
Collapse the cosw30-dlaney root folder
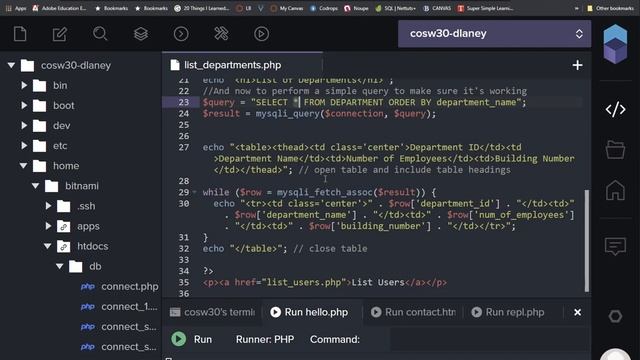tap(11, 65)
